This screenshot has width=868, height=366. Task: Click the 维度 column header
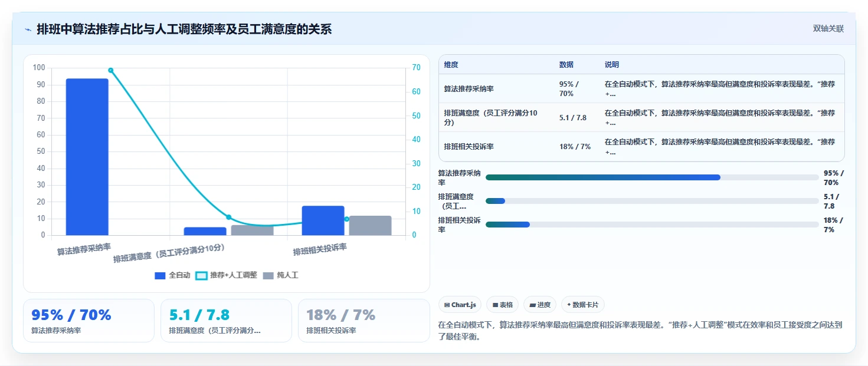(451, 65)
